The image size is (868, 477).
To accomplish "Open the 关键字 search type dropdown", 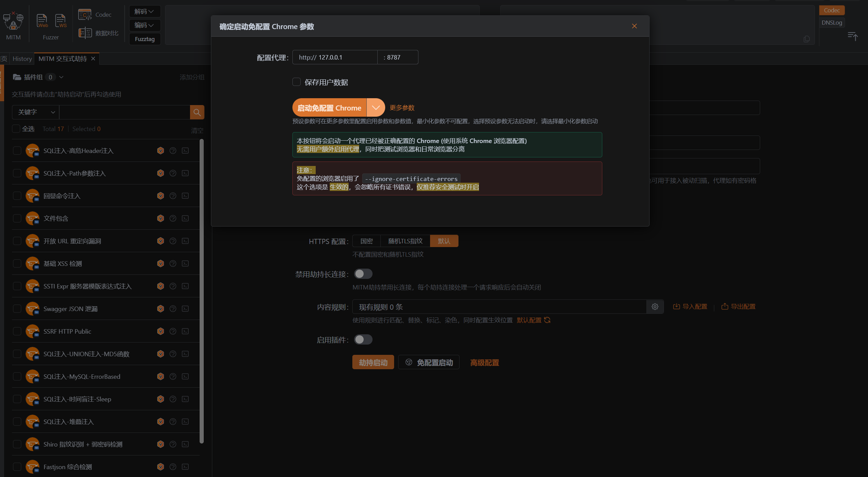I will coord(36,112).
